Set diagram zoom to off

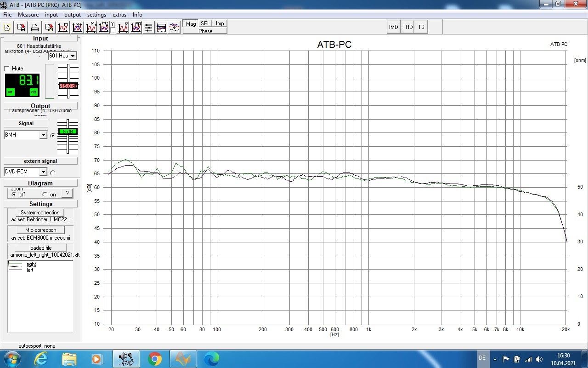[x=14, y=195]
